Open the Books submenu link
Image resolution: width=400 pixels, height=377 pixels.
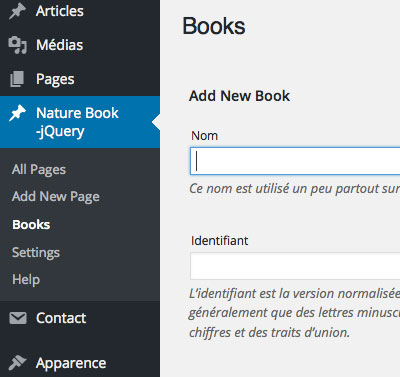point(31,225)
